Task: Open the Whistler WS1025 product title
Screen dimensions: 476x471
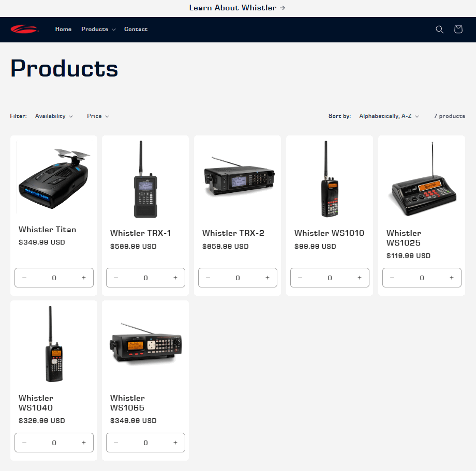Action: (x=404, y=238)
